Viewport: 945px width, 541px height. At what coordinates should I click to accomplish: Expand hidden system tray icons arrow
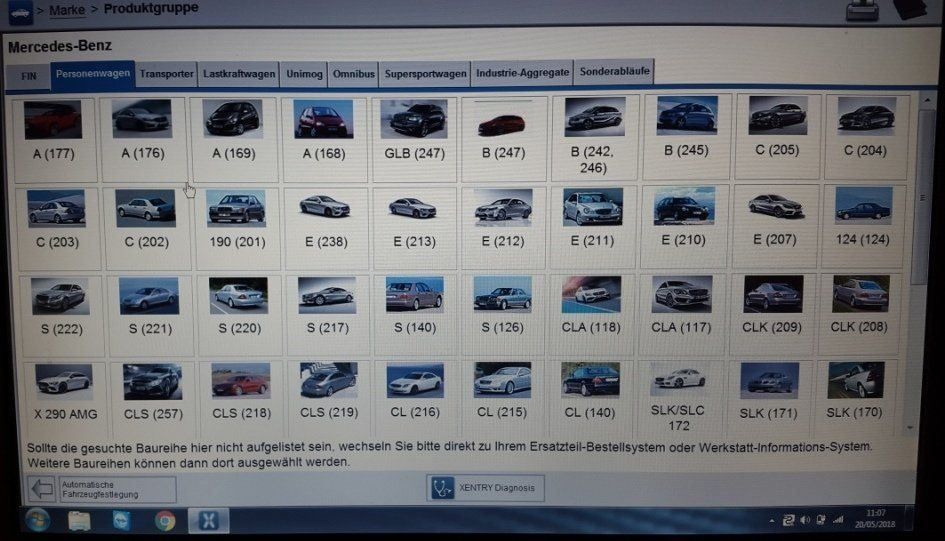[772, 521]
